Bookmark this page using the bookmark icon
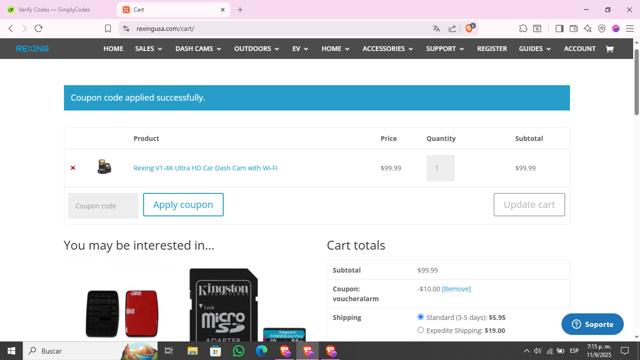Screen dimensions: 640x360 (x=108, y=29)
